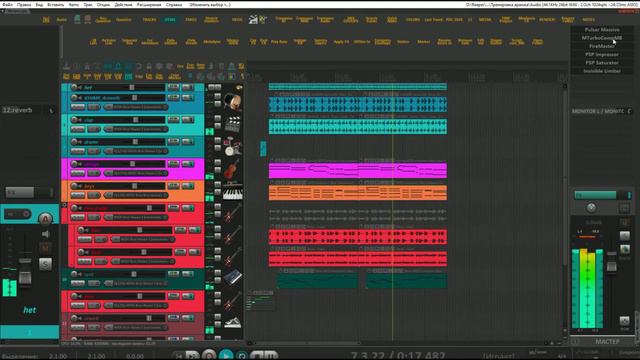Screen dimensions: 640x360
Task: Open the input selector on keys track
Action: point(136,196)
